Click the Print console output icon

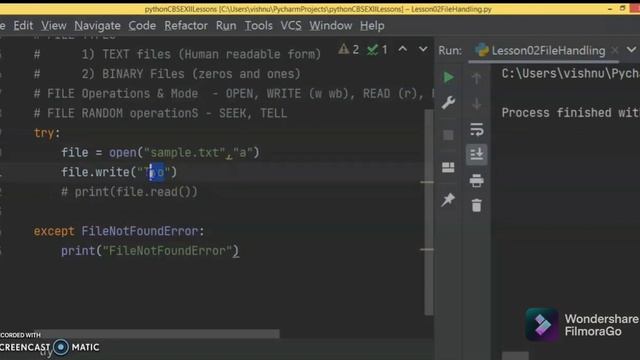point(476,180)
